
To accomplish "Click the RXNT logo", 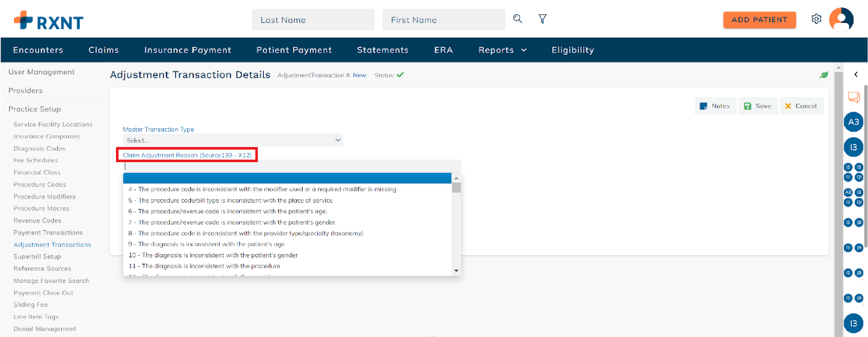I will pyautogui.click(x=49, y=21).
